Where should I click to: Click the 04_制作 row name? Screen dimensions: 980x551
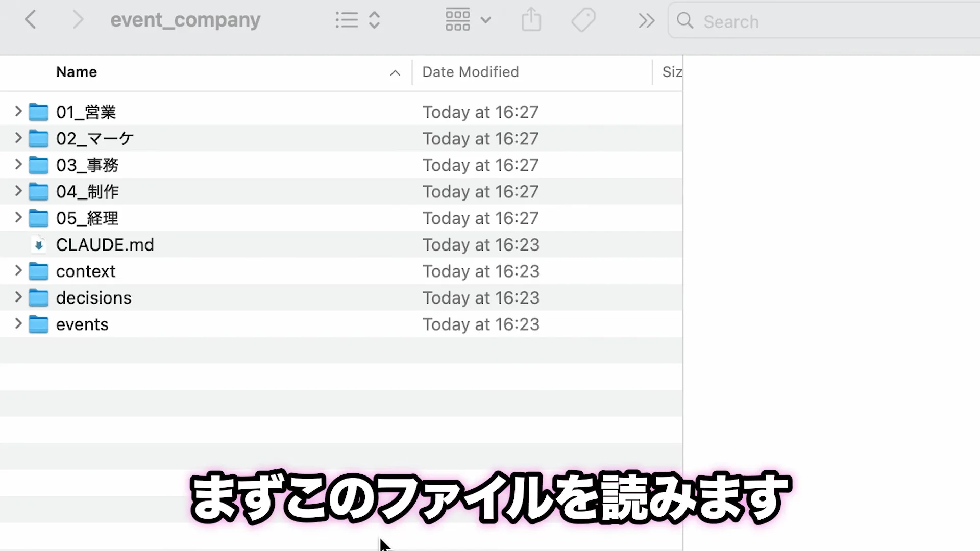coord(87,192)
